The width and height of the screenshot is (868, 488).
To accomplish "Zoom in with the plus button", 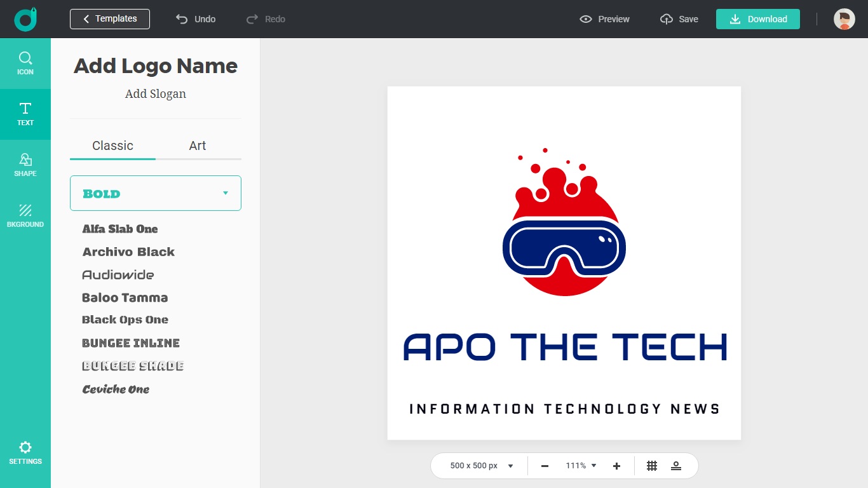I will click(616, 466).
